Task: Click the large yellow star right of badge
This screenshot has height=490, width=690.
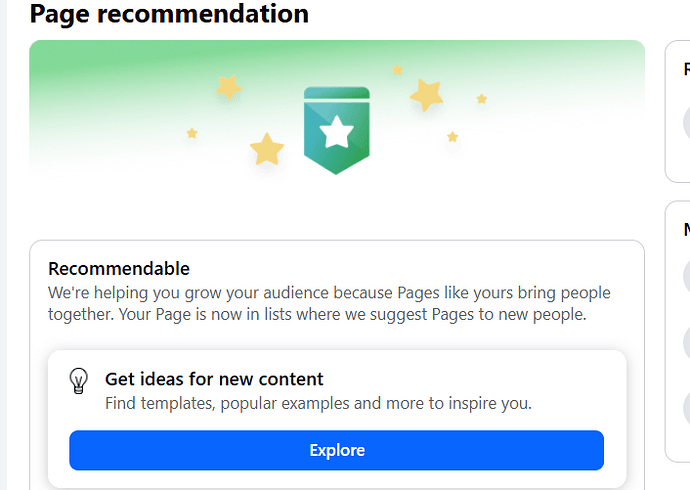Action: (x=426, y=95)
